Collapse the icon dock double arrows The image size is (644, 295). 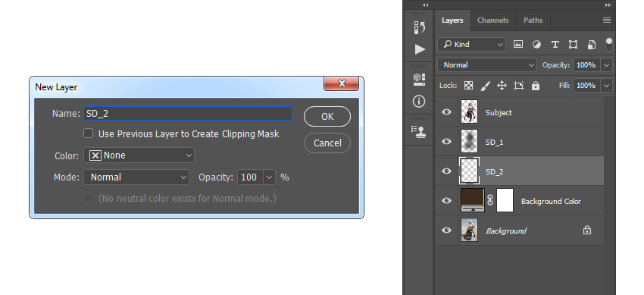point(426,5)
